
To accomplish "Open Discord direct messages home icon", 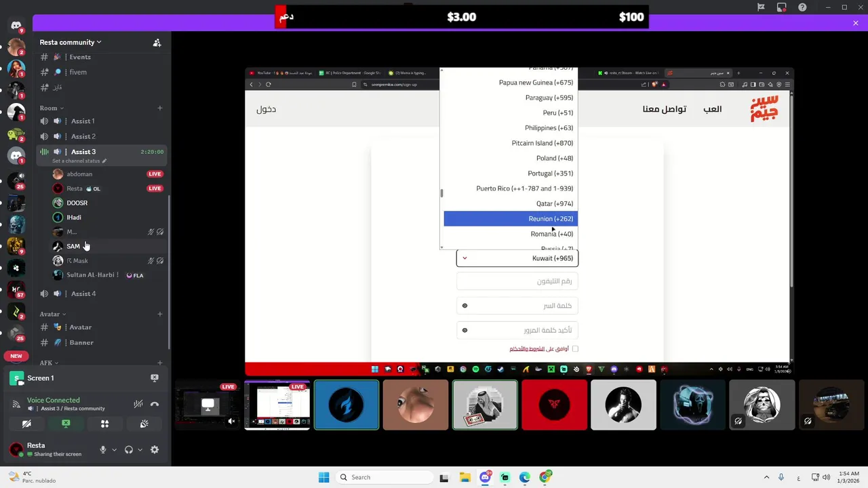I will pos(16,25).
